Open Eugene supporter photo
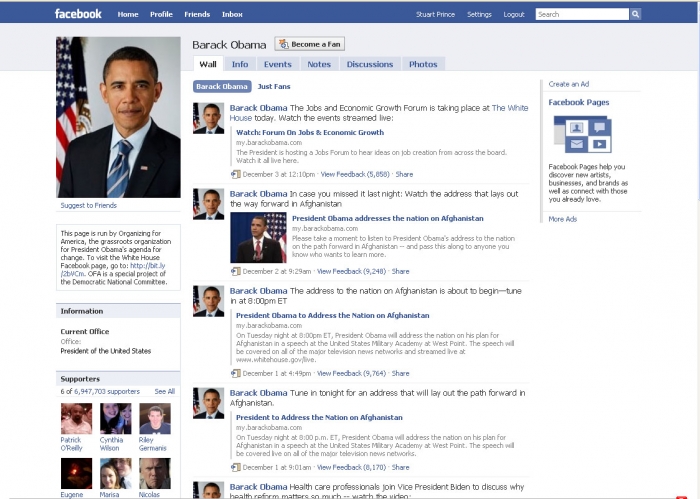This screenshot has height=499, width=700. (76, 474)
